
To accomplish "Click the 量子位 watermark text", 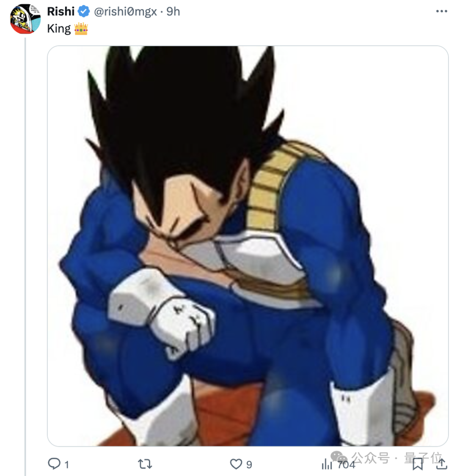I will click(x=423, y=458).
